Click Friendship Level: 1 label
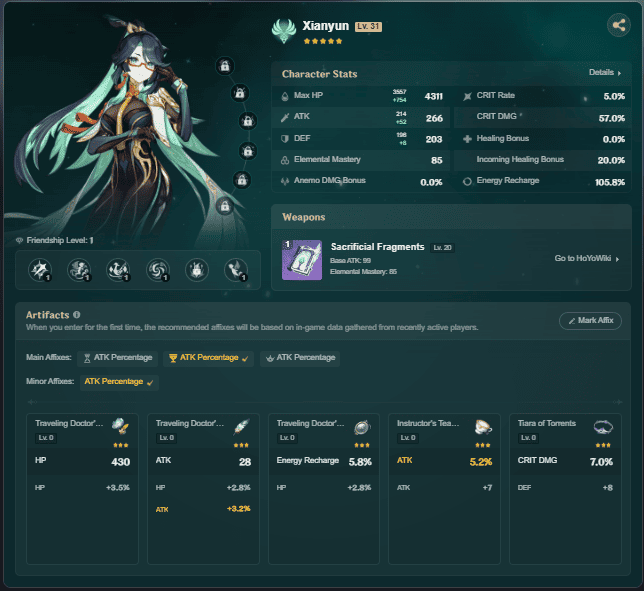644x591 pixels. point(60,240)
